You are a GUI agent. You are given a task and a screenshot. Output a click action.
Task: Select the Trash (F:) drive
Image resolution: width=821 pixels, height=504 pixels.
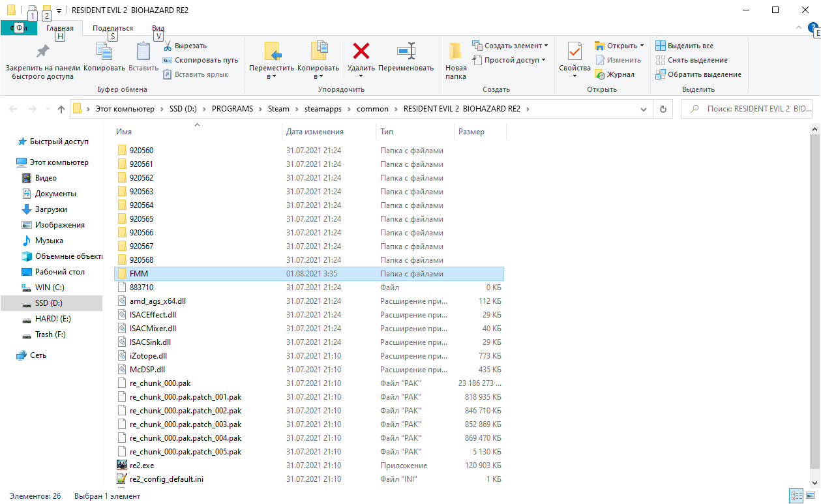(50, 334)
